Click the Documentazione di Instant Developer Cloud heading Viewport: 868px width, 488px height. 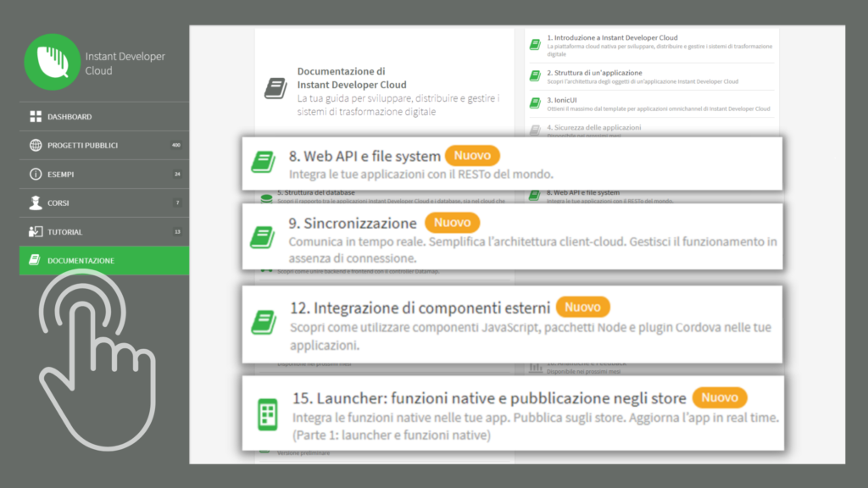pos(352,78)
